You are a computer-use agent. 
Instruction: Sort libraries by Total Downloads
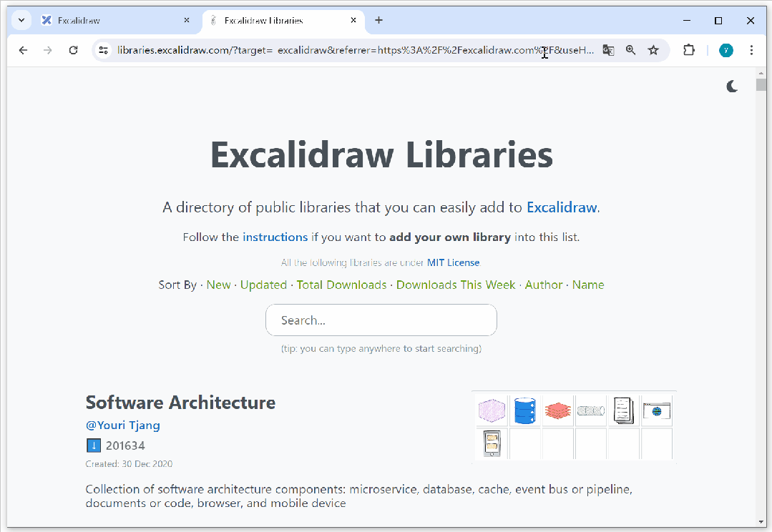342,285
